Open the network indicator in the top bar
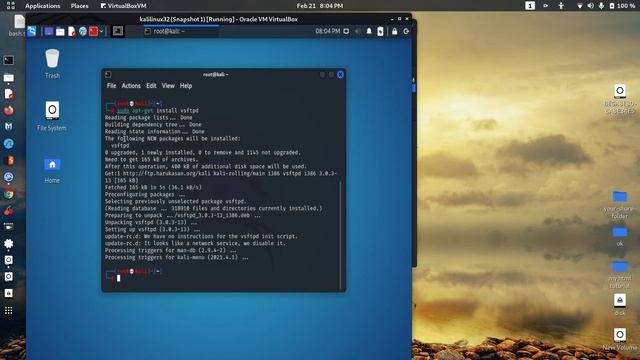This screenshot has width=640, height=360. pos(579,6)
